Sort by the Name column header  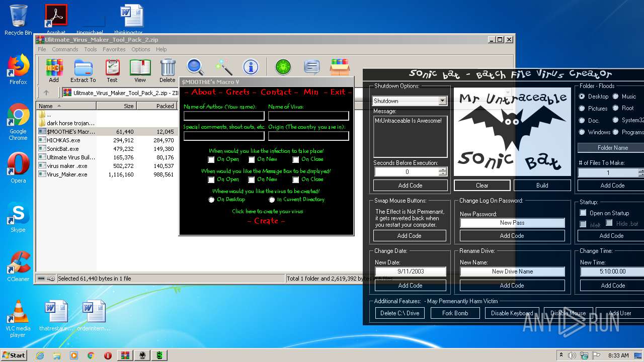(x=66, y=106)
